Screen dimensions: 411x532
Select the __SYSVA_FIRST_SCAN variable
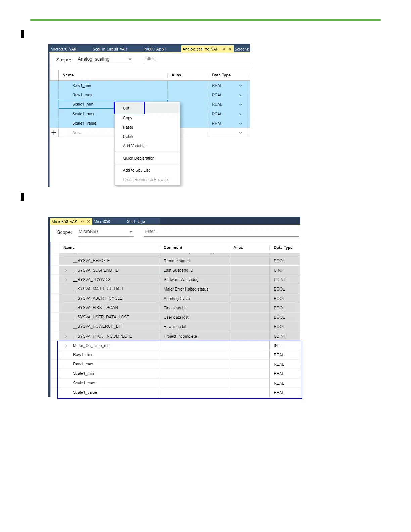(x=176, y=308)
